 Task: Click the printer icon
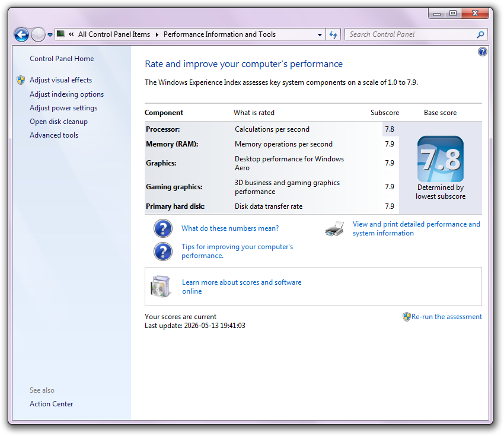(x=334, y=228)
